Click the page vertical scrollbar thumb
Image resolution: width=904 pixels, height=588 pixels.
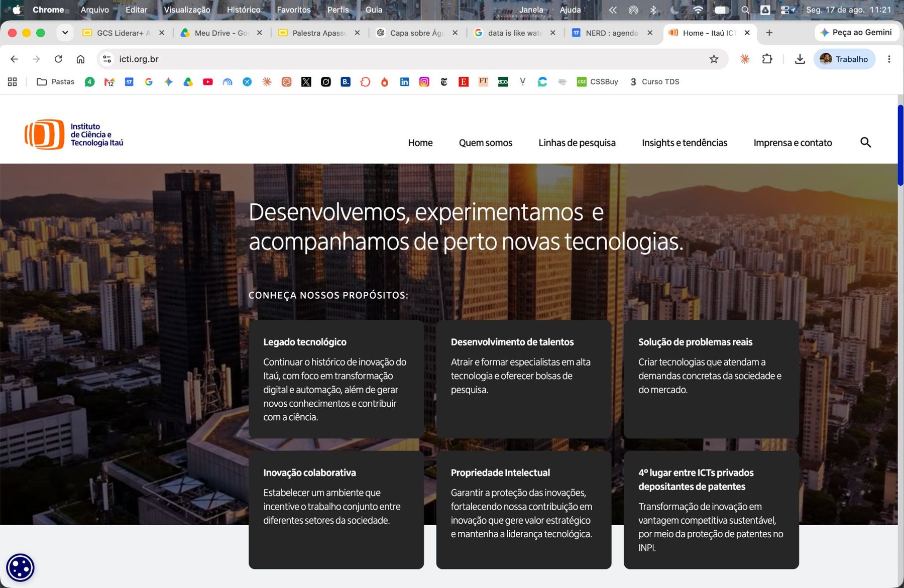[900, 146]
